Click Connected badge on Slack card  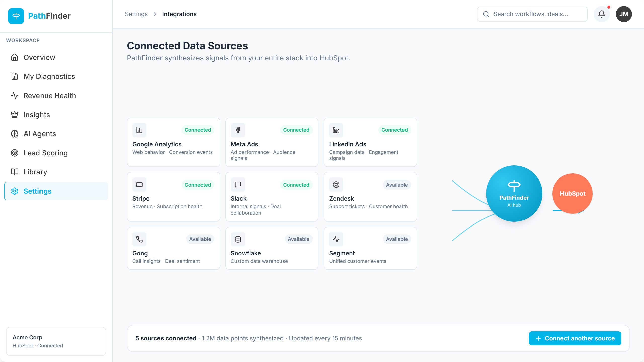[x=296, y=185]
